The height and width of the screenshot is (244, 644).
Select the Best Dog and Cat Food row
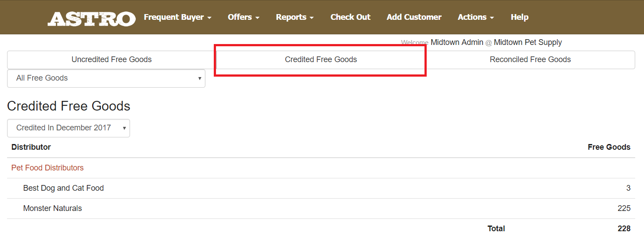click(x=63, y=188)
